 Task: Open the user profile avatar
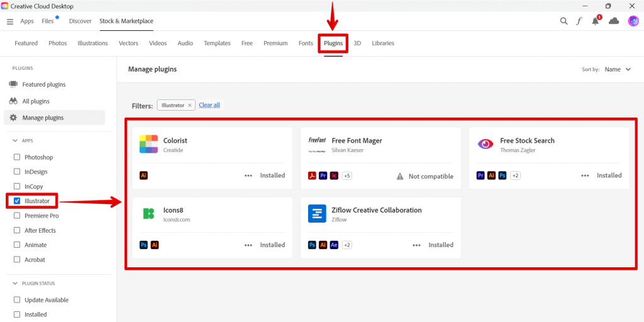[633, 21]
